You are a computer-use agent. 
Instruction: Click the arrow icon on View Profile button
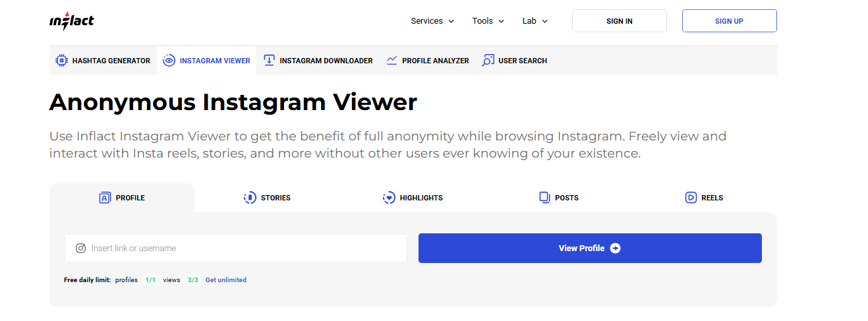(615, 248)
